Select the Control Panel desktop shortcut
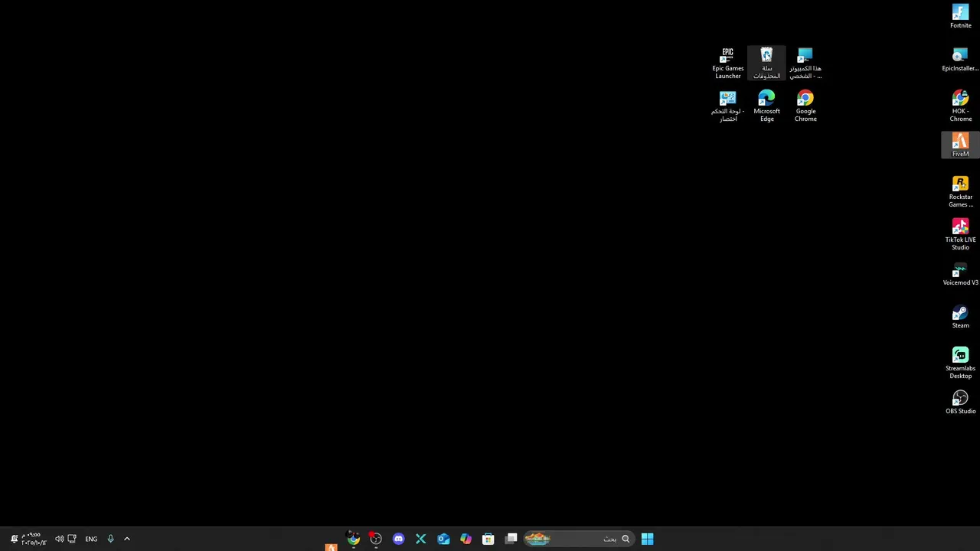The image size is (980, 551). pos(727,106)
